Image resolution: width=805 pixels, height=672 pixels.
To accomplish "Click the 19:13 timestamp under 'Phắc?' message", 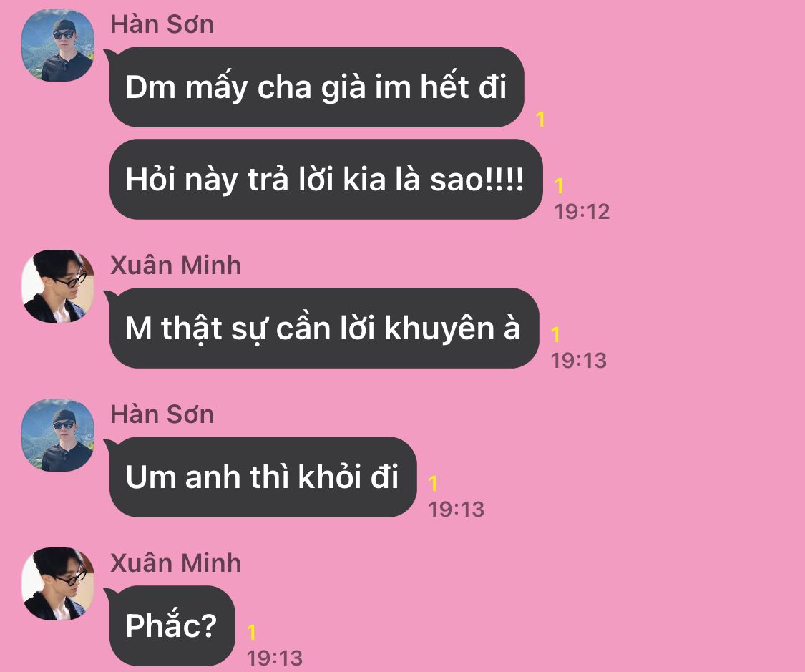I will tap(275, 658).
